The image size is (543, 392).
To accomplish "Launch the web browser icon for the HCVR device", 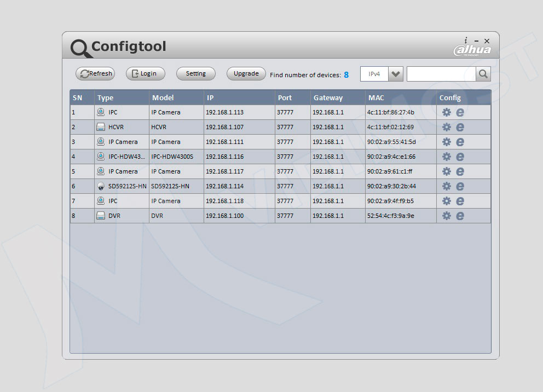I will pos(459,126).
